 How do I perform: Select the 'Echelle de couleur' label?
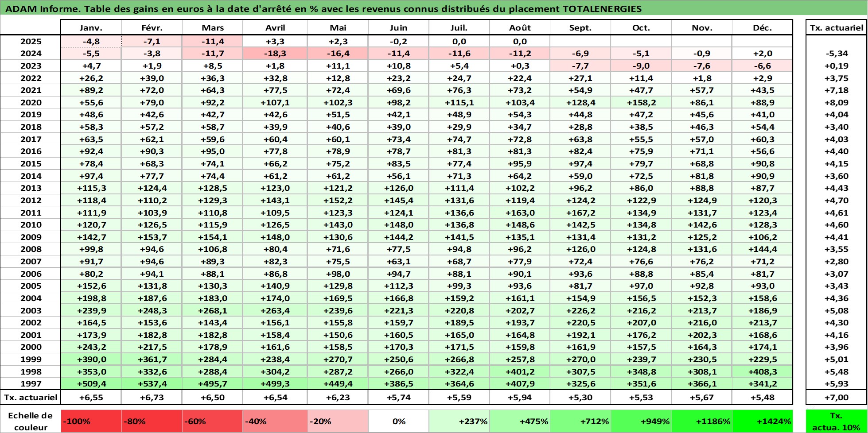tap(31, 421)
